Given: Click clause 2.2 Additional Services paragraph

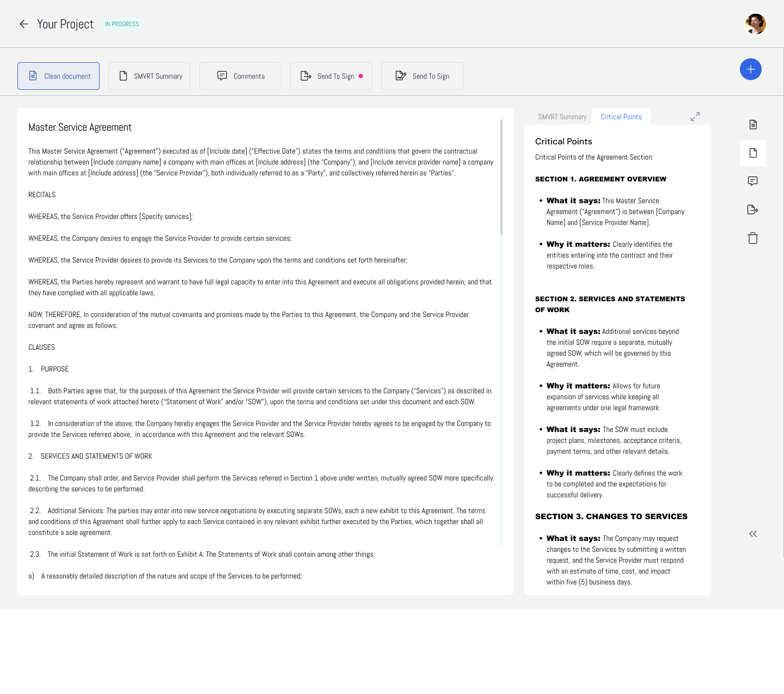Looking at the screenshot, I should 257,522.
